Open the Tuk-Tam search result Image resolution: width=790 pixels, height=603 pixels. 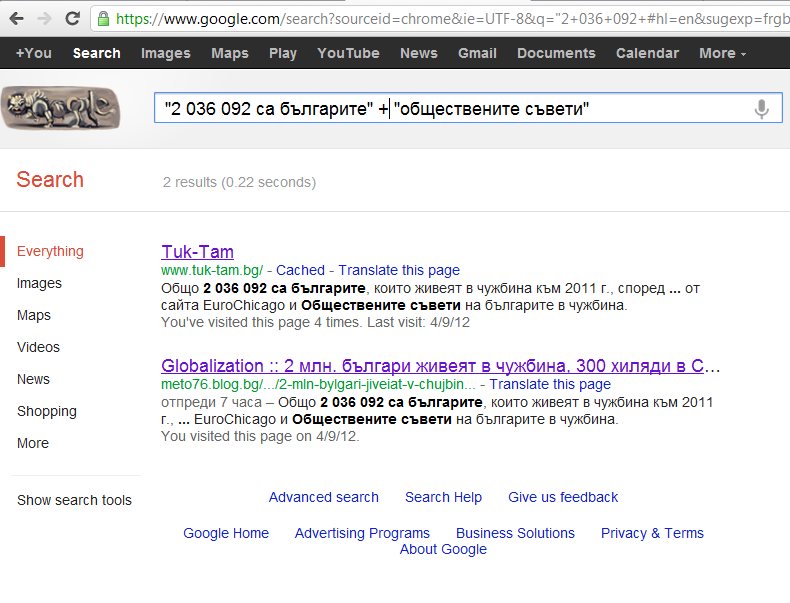(x=197, y=251)
